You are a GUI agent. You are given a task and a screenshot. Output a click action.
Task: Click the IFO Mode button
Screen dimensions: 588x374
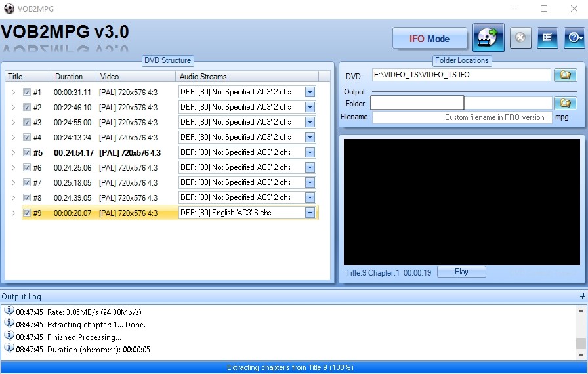430,38
